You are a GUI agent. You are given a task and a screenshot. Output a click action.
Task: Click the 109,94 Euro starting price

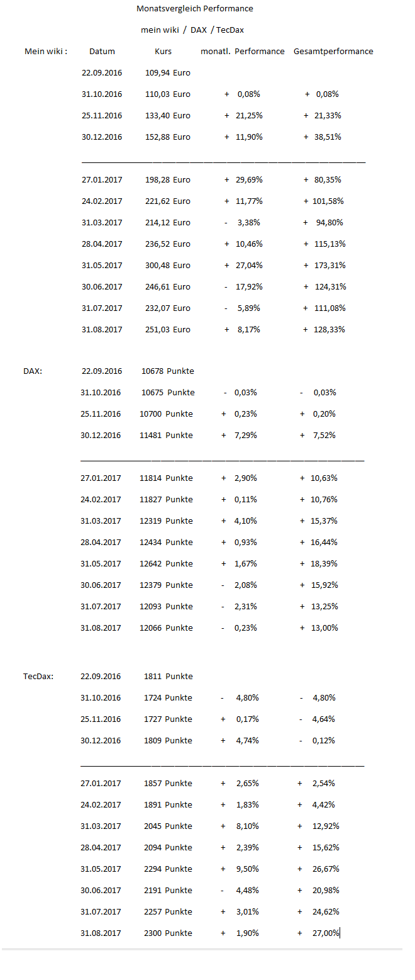click(167, 73)
